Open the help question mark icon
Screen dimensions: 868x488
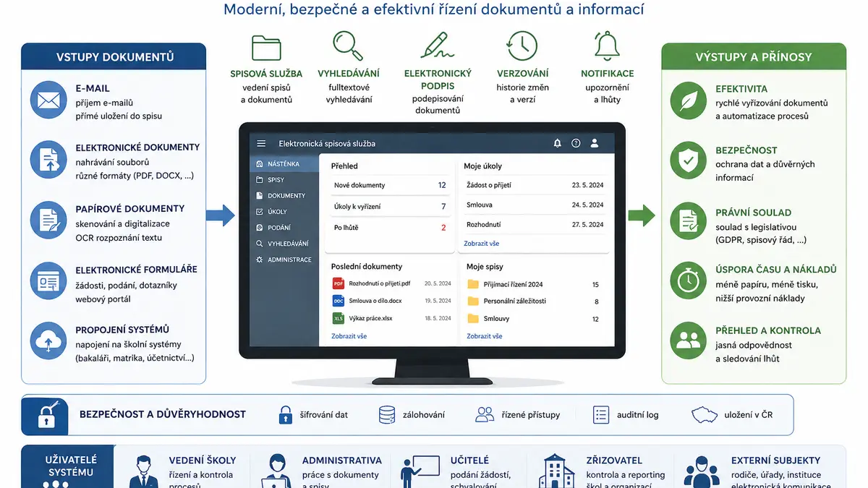[x=576, y=143]
